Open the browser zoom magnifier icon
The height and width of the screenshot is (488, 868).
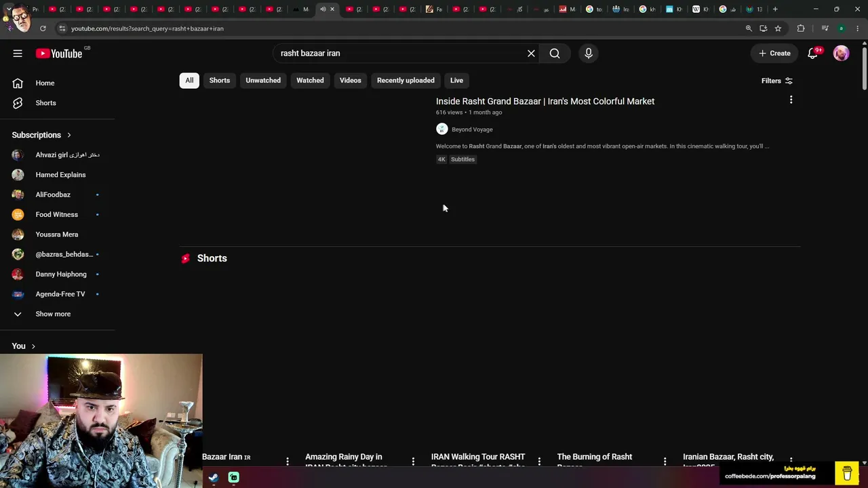pyautogui.click(x=749, y=28)
